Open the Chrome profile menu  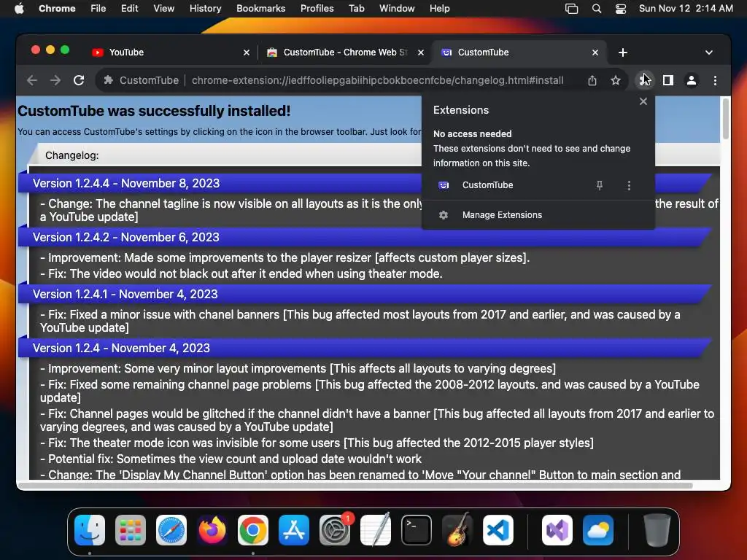click(x=692, y=80)
